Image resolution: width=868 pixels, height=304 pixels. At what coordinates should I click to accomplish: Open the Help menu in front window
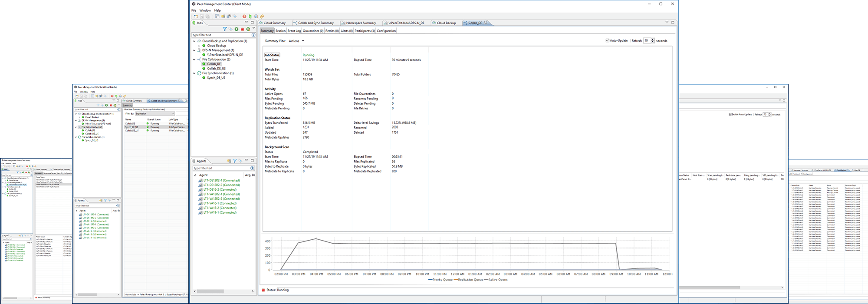click(217, 10)
